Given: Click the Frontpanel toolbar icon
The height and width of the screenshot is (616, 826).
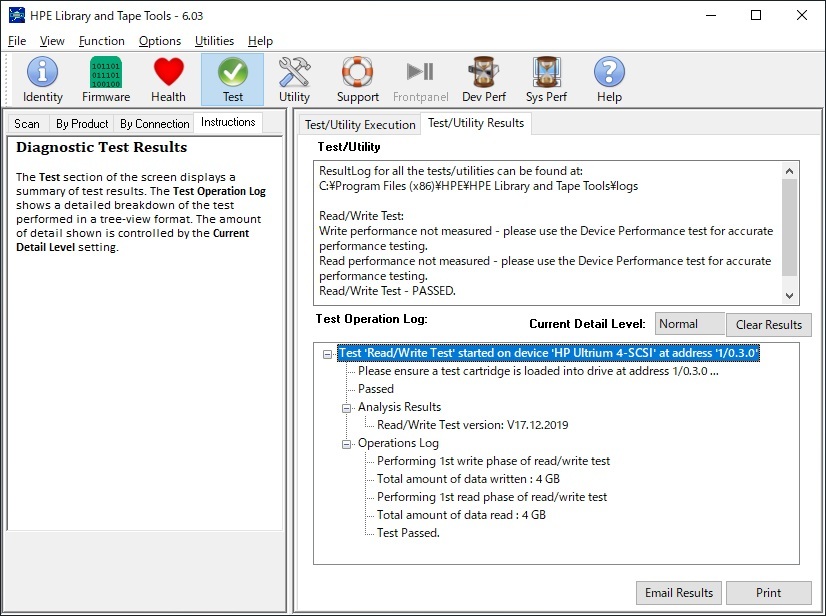Looking at the screenshot, I should pyautogui.click(x=420, y=80).
